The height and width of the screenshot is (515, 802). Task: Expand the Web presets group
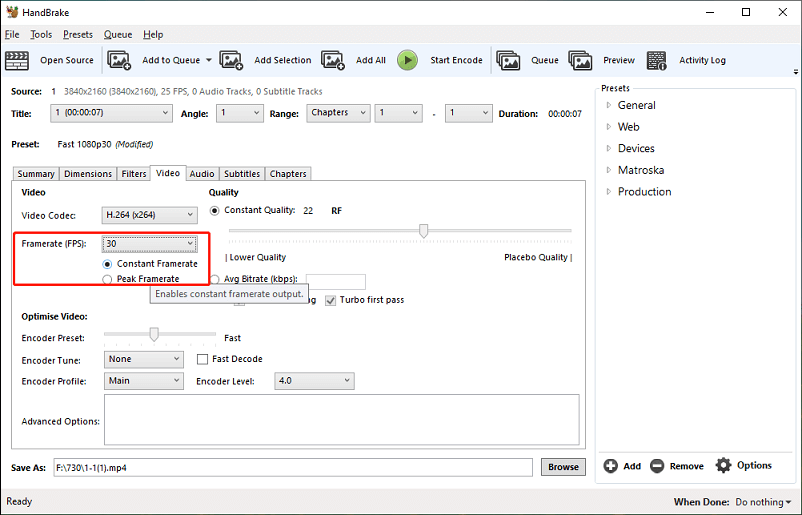pyautogui.click(x=609, y=127)
